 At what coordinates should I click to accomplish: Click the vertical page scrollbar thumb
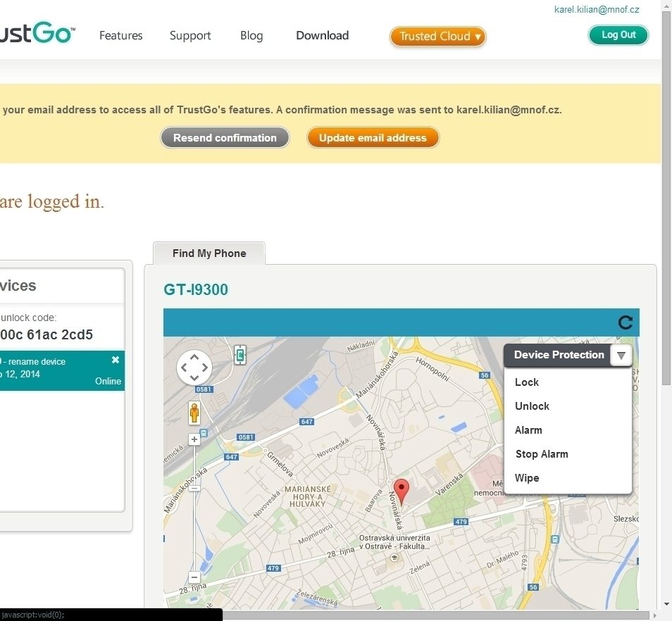point(666,198)
